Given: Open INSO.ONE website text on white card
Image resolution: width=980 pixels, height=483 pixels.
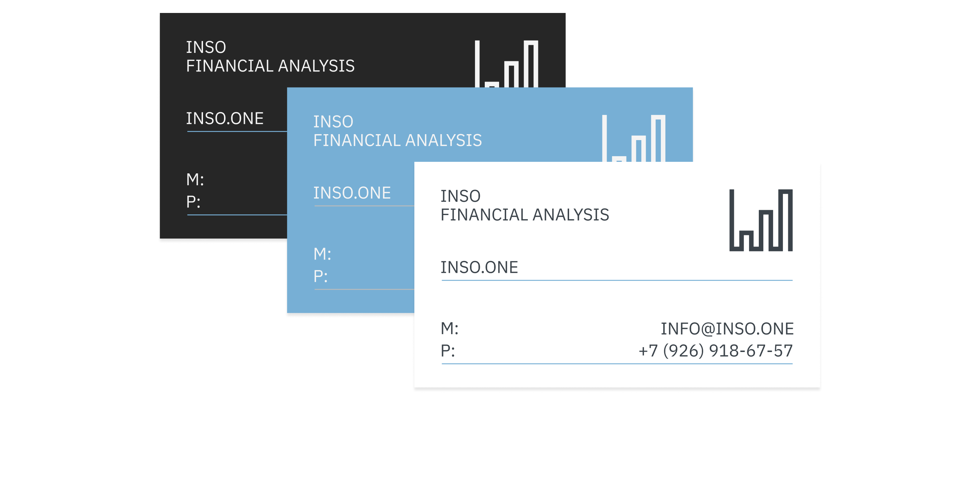Looking at the screenshot, I should 479,267.
